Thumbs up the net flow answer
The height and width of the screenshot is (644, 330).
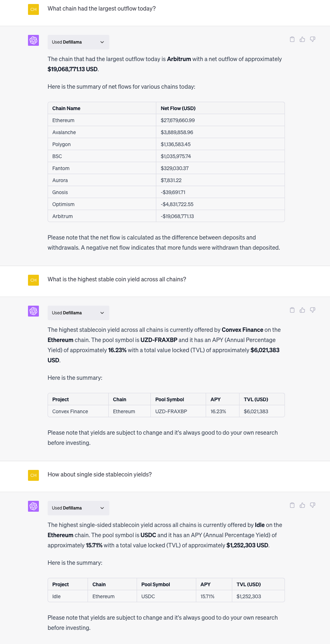pos(302,39)
